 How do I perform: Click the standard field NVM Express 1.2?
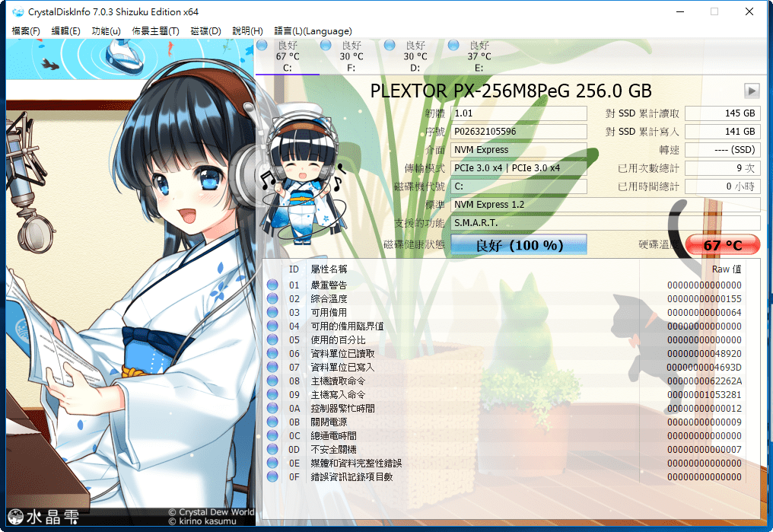click(606, 205)
